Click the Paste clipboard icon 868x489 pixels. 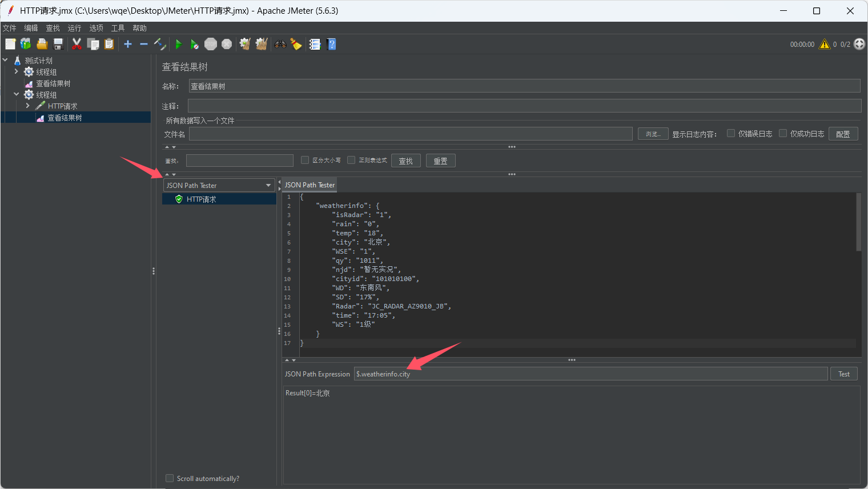click(x=109, y=44)
